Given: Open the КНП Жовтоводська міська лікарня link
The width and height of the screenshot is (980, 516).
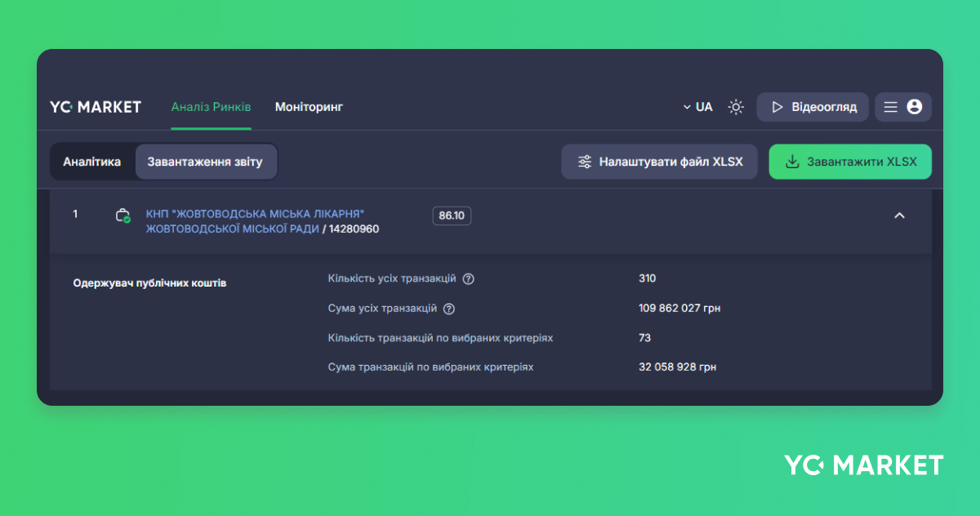Looking at the screenshot, I should (x=254, y=214).
